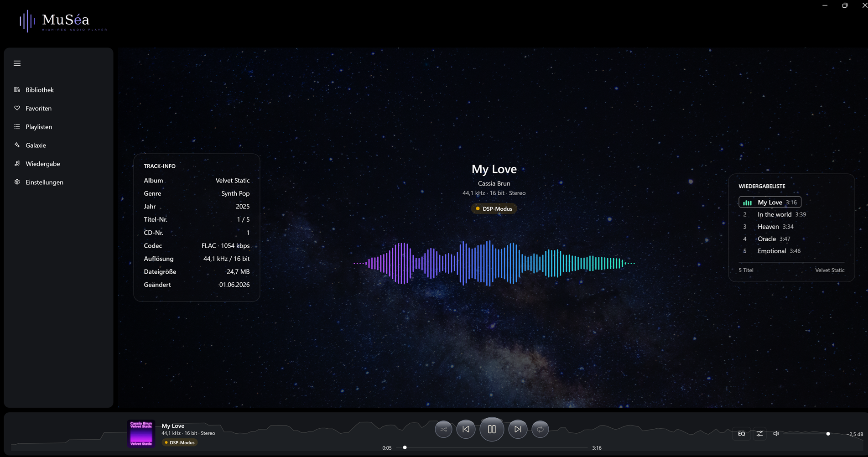Toggle repeat mode button
The width and height of the screenshot is (868, 457).
[540, 429]
